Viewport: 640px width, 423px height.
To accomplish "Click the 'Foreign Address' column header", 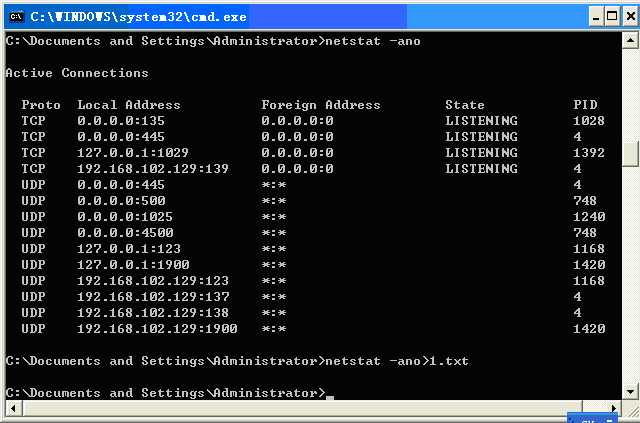I will point(321,105).
